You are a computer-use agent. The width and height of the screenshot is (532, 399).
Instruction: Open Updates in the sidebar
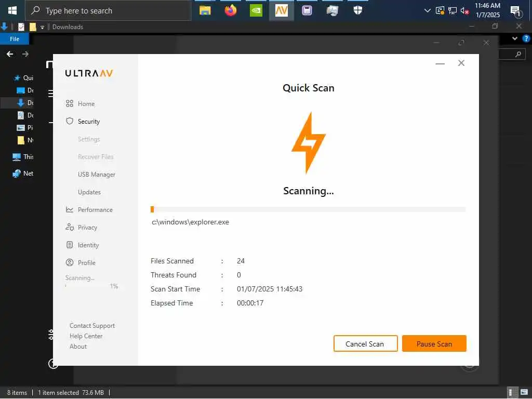89,192
